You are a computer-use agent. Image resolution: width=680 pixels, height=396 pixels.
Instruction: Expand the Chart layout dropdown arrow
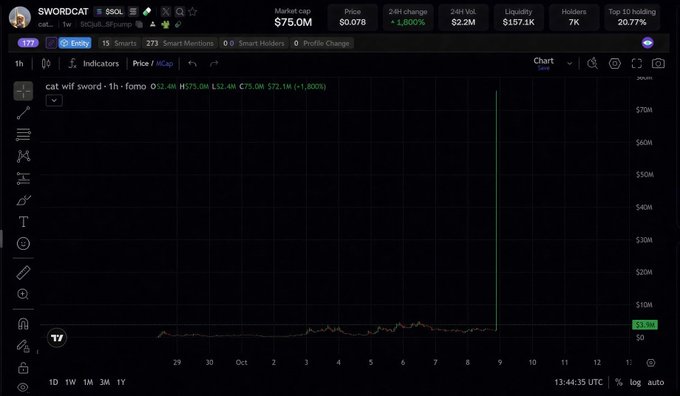[570, 64]
